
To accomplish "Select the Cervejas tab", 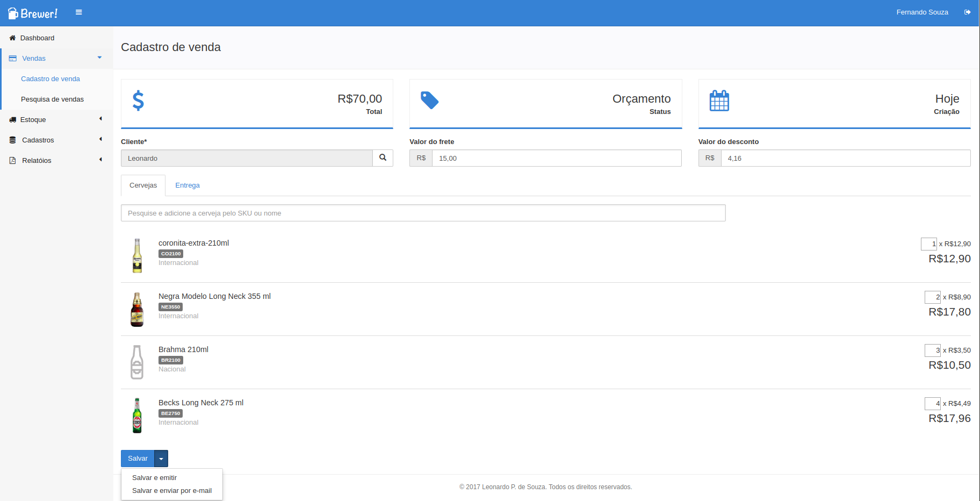I will coord(143,185).
